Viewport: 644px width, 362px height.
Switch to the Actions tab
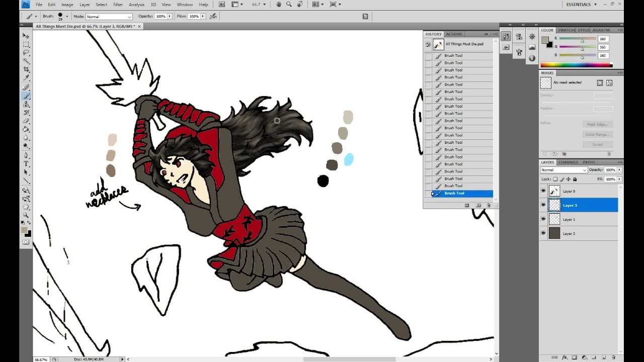tap(454, 34)
